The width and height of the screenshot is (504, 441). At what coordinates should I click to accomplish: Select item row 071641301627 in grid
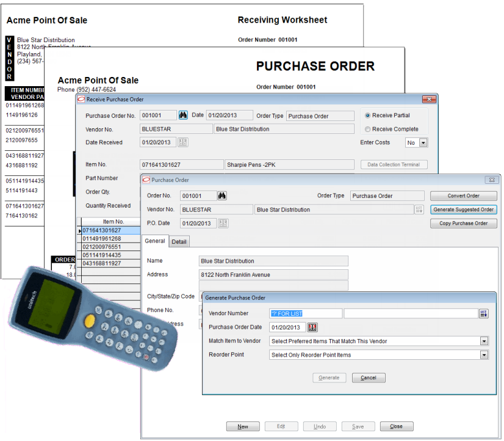click(111, 230)
